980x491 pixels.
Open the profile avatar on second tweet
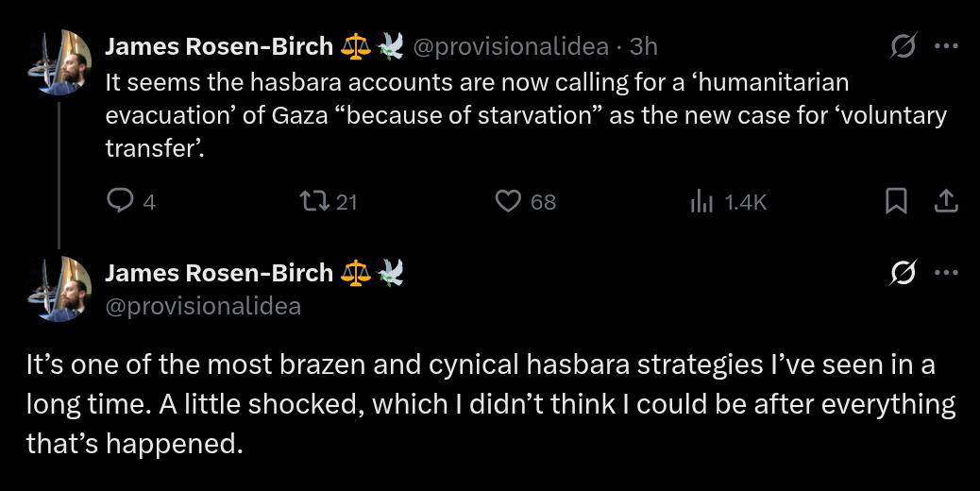tap(60, 289)
